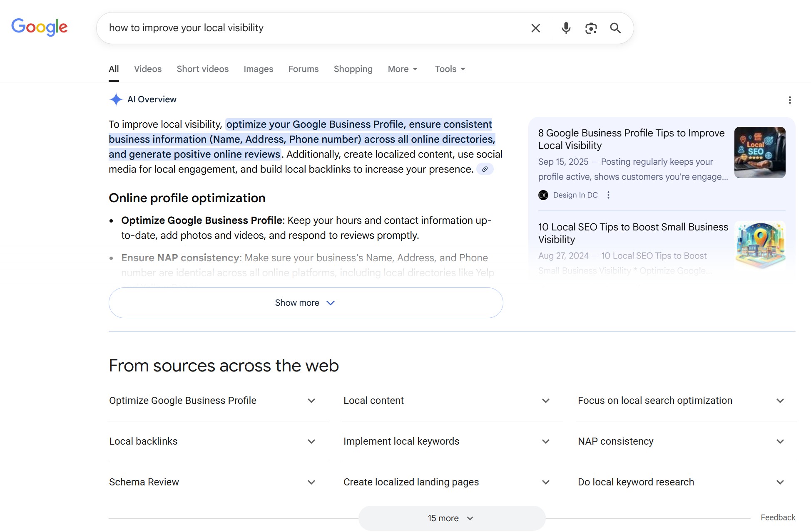Clear the search box text
Image resolution: width=811 pixels, height=532 pixels.
pyautogui.click(x=535, y=28)
